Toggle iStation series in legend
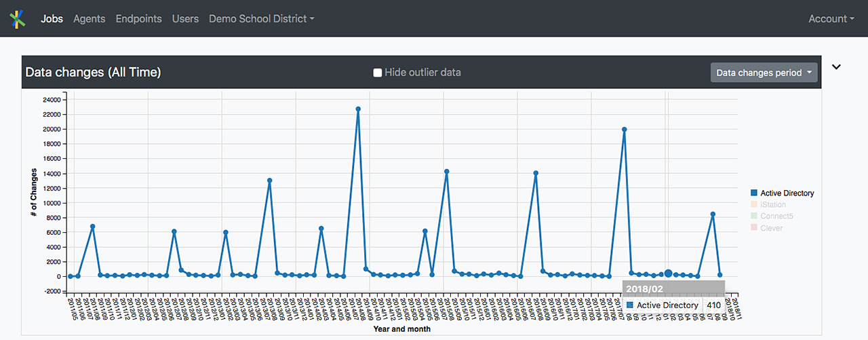Screen dimensions: 868x340 click(x=773, y=205)
